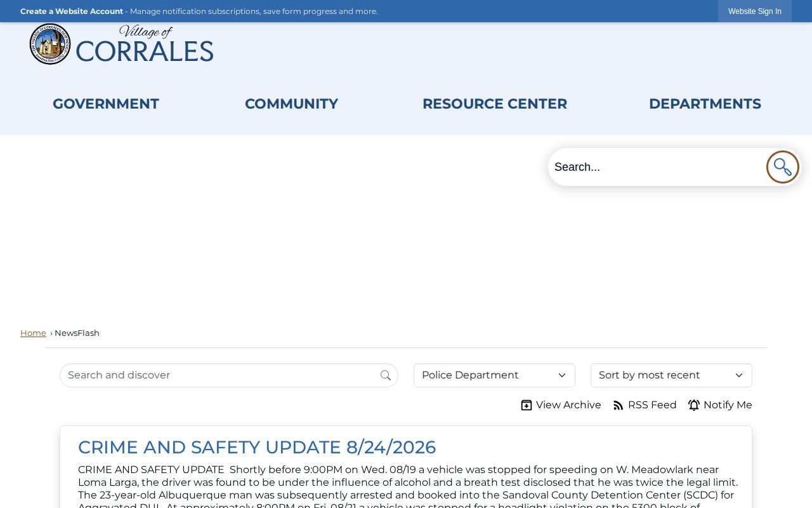
Task: Open the Government menu
Action: [106, 104]
